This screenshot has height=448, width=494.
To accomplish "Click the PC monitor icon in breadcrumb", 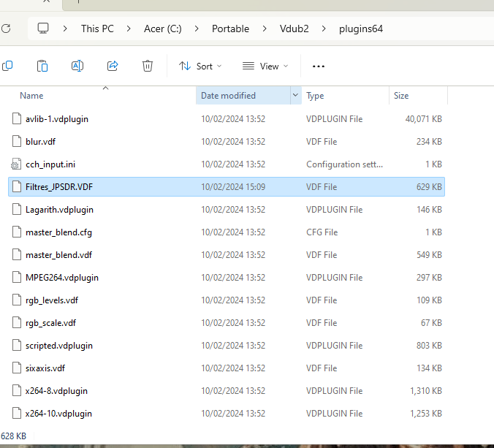I will (43, 29).
